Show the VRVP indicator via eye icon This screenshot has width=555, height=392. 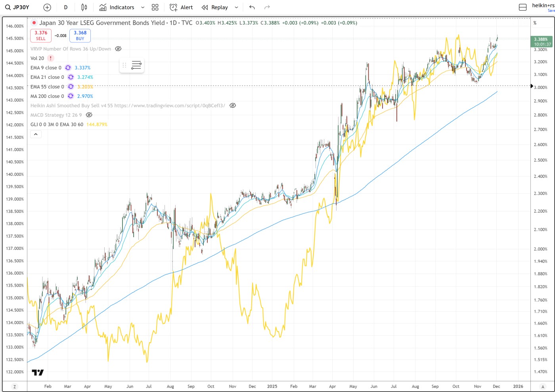[118, 49]
